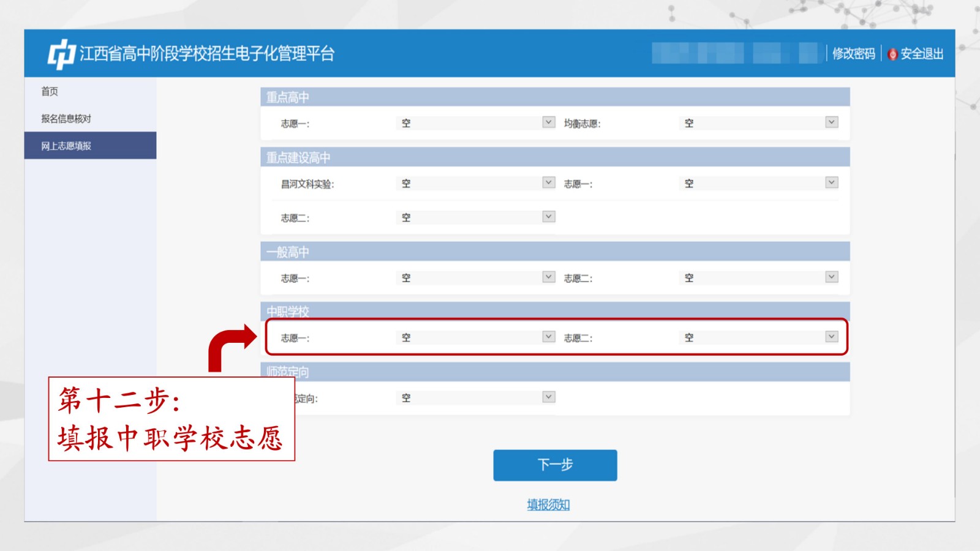This screenshot has width=980, height=551.
Task: Open 修改密码 to change password
Action: coord(853,54)
